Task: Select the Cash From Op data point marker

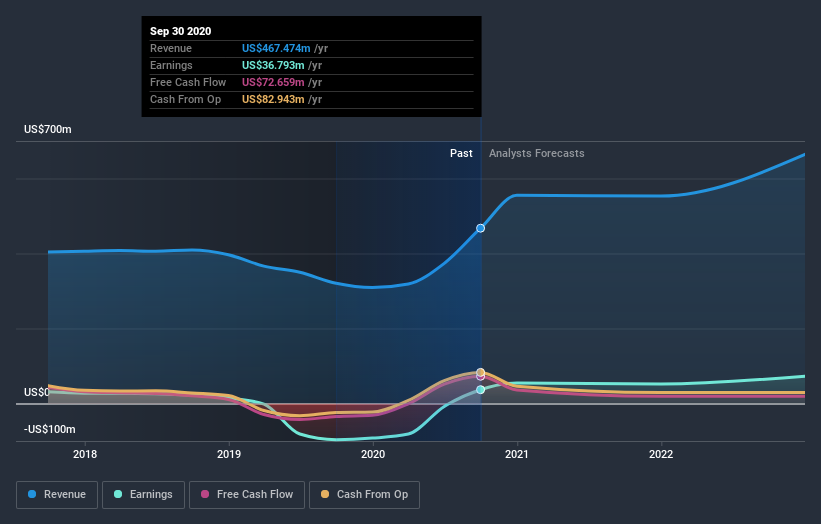Action: click(480, 372)
